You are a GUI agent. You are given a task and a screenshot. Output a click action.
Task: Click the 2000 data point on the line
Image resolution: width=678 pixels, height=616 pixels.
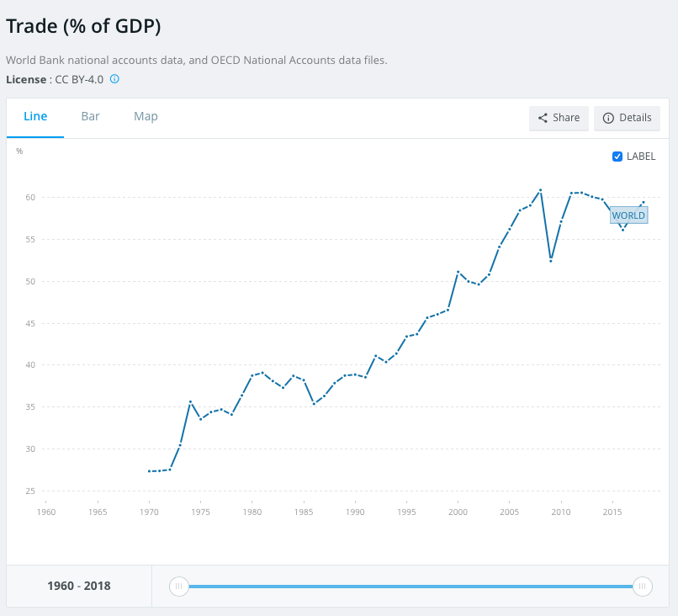coord(458,272)
